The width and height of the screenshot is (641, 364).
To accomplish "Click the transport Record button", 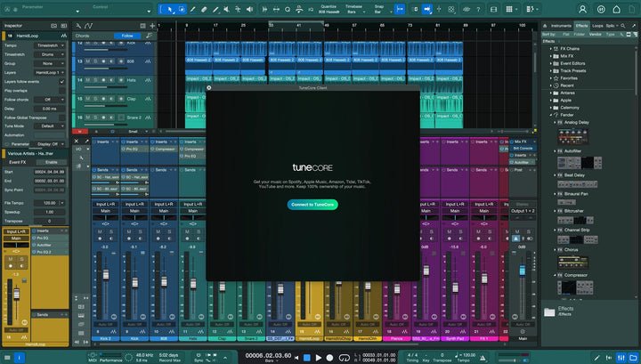I will coord(329,358).
